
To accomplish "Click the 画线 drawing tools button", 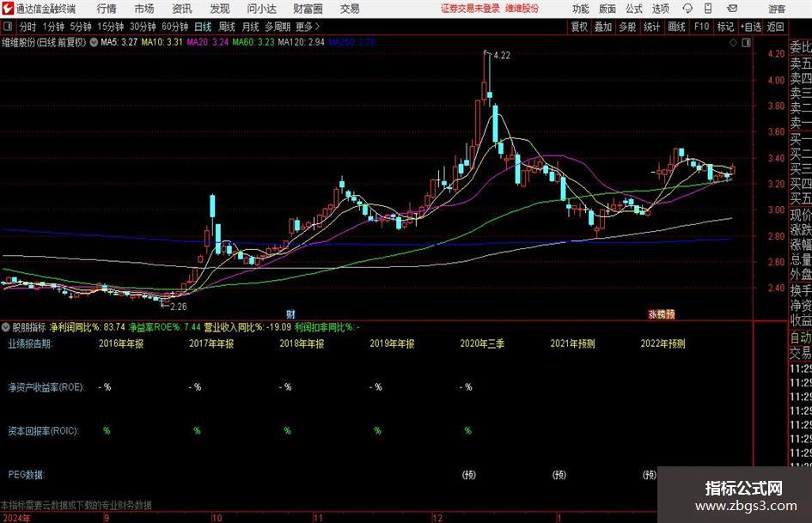I will [x=676, y=27].
